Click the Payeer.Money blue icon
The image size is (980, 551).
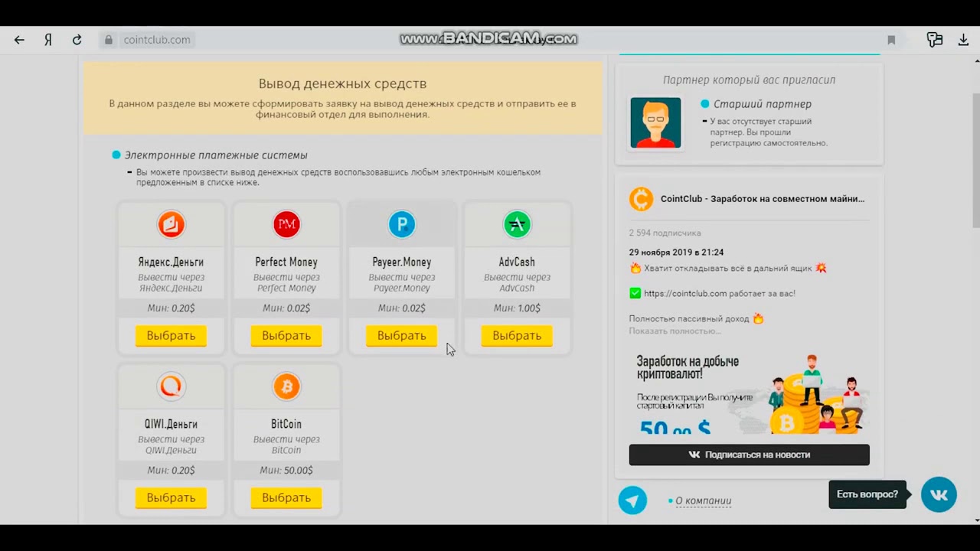[x=402, y=224]
